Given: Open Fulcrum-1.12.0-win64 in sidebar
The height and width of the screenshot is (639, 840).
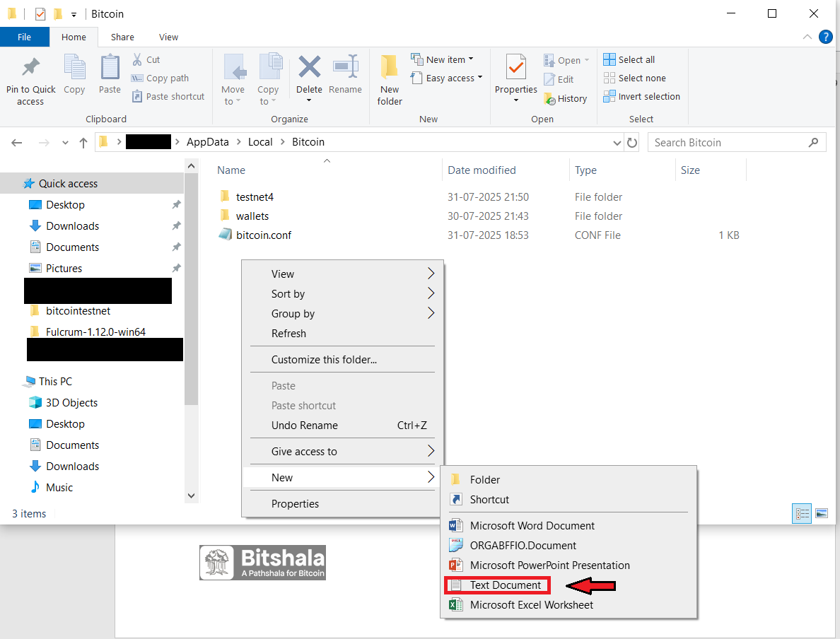Looking at the screenshot, I should [x=95, y=332].
